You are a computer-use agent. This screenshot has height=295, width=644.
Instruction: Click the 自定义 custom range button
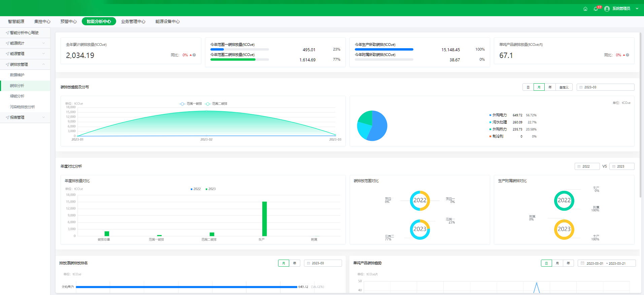pos(564,87)
